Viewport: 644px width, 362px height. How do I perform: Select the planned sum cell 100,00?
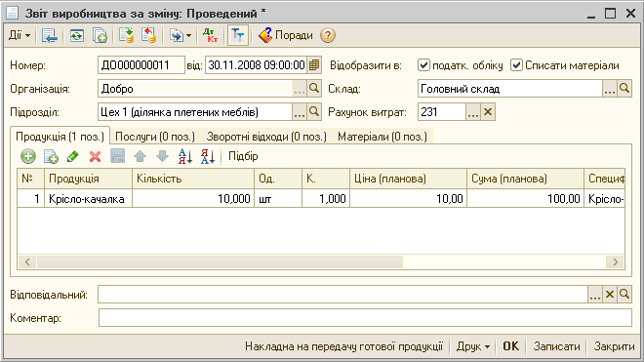pos(525,199)
